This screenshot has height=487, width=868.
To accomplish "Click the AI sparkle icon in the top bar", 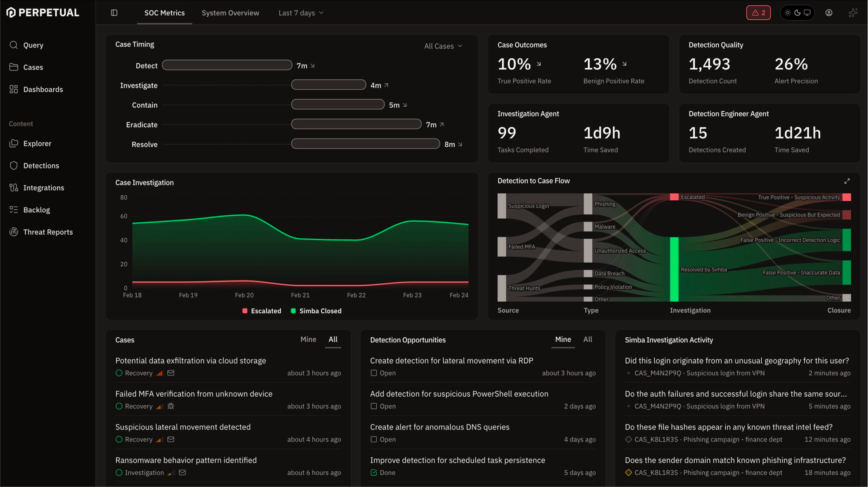I will (x=853, y=13).
